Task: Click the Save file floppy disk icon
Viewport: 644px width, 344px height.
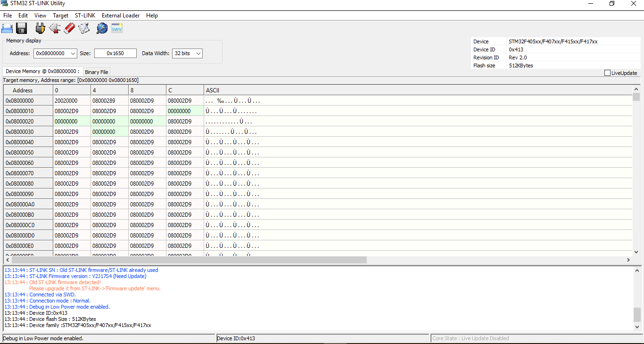Action: tap(22, 28)
